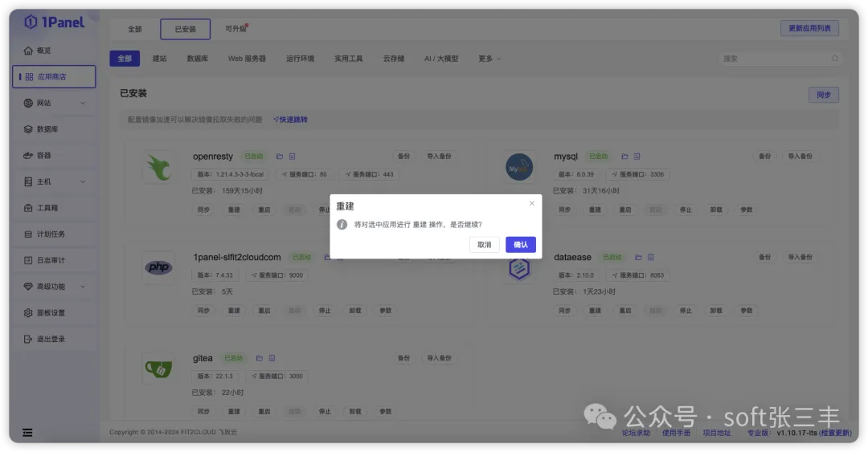868x452 pixels.
Task: Click openresty 备份 button
Action: click(x=404, y=157)
